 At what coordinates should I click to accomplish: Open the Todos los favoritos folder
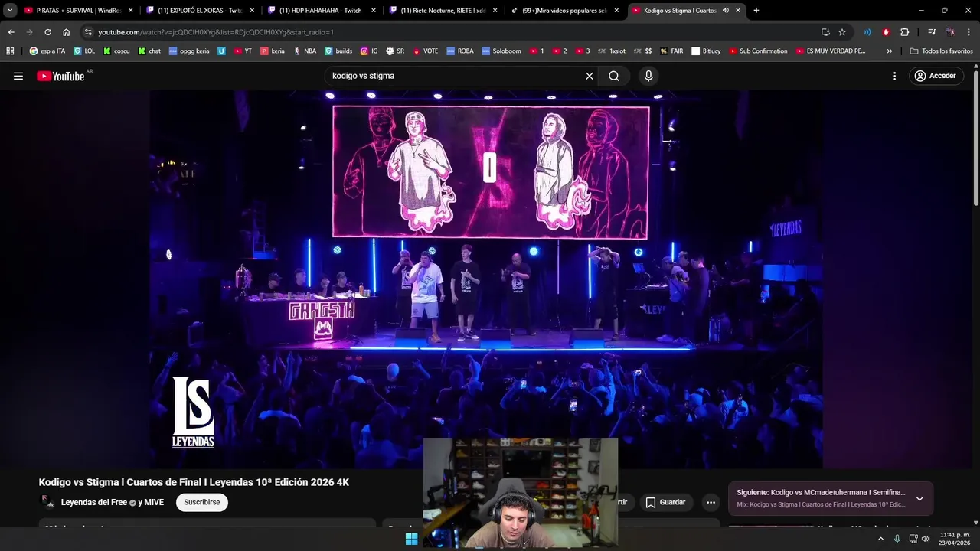[942, 51]
